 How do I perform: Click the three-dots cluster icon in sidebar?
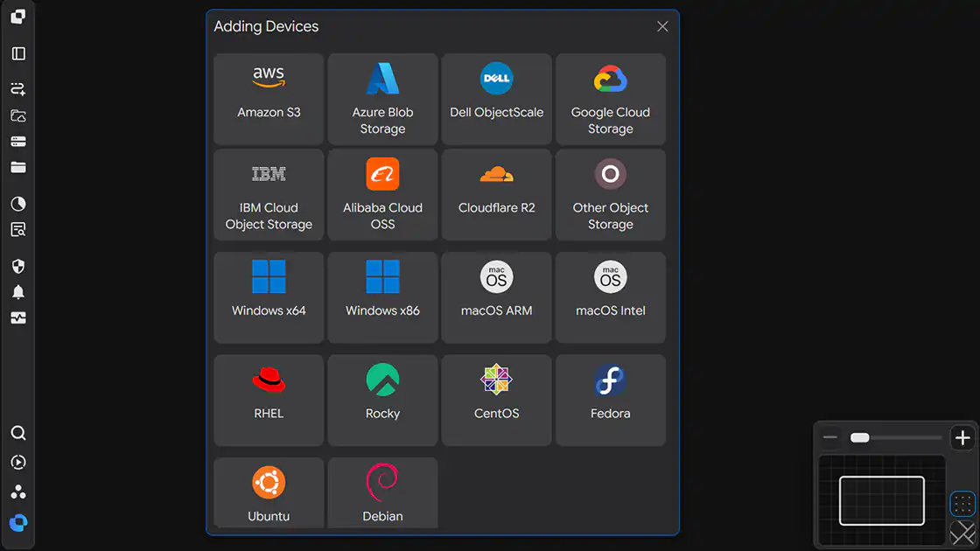coord(18,492)
